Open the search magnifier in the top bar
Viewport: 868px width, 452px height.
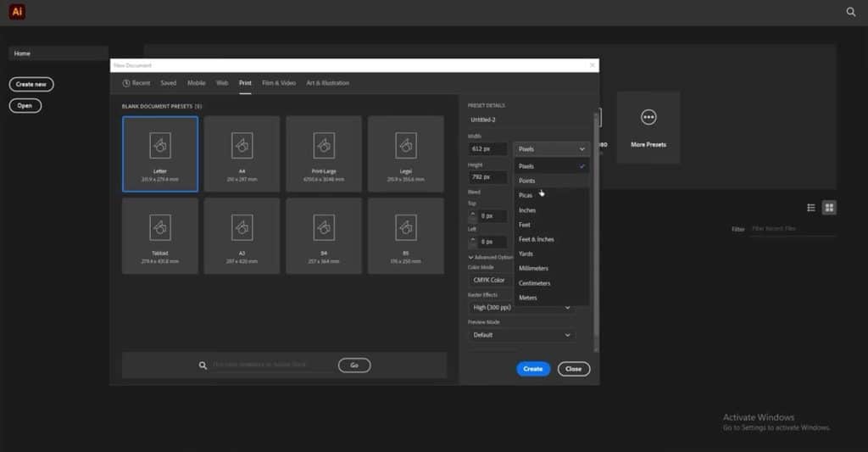click(851, 12)
